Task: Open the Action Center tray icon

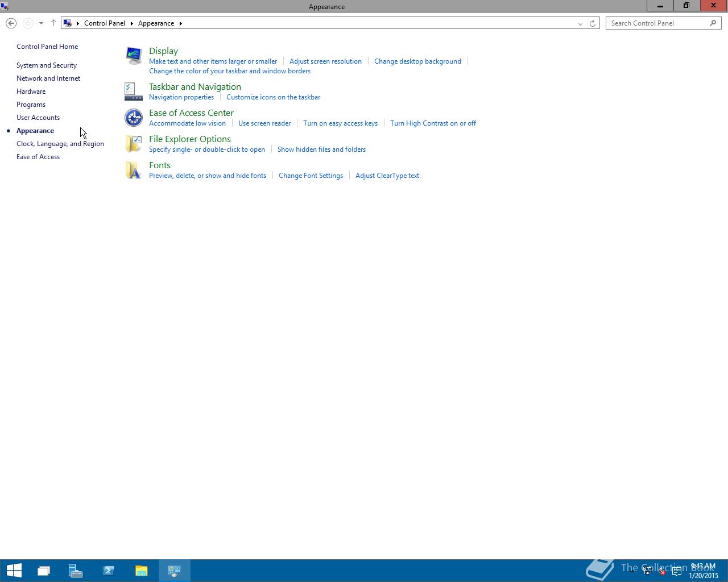Action: [677, 571]
